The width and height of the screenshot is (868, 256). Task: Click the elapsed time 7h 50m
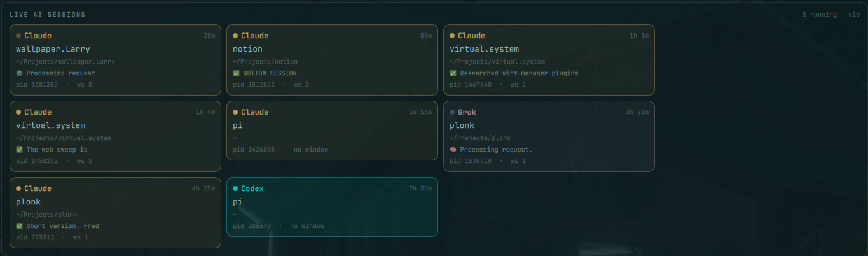pyautogui.click(x=420, y=188)
